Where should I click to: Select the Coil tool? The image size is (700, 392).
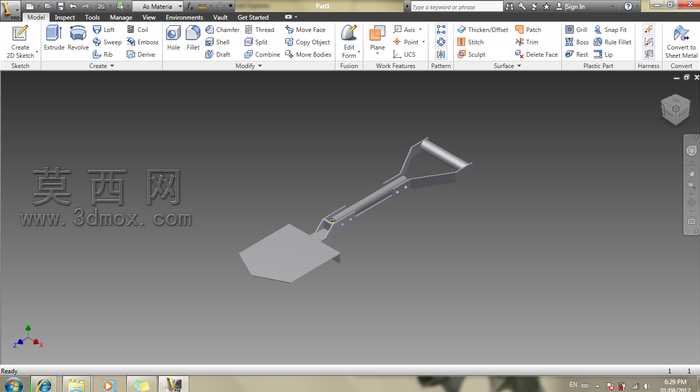pos(138,29)
